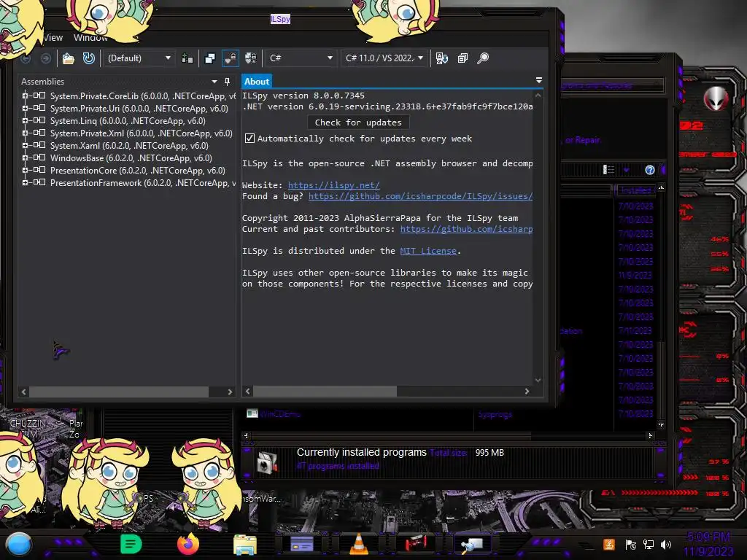Open the document tabs overflow dropdown
The image size is (747, 560).
[539, 80]
